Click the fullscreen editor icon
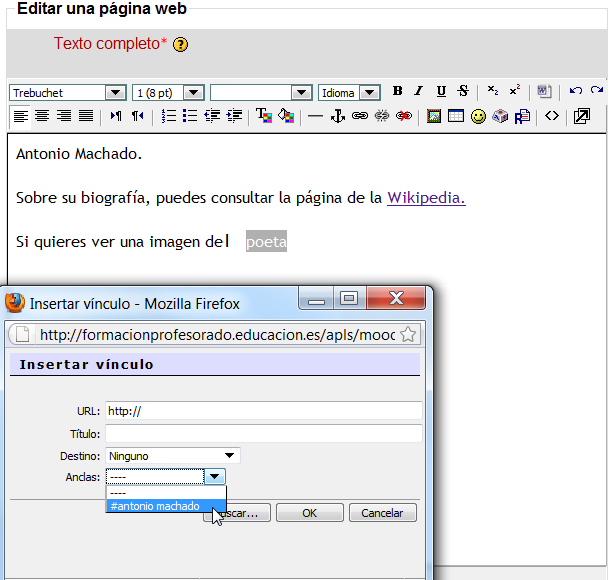611x580 pixels. coord(582,116)
